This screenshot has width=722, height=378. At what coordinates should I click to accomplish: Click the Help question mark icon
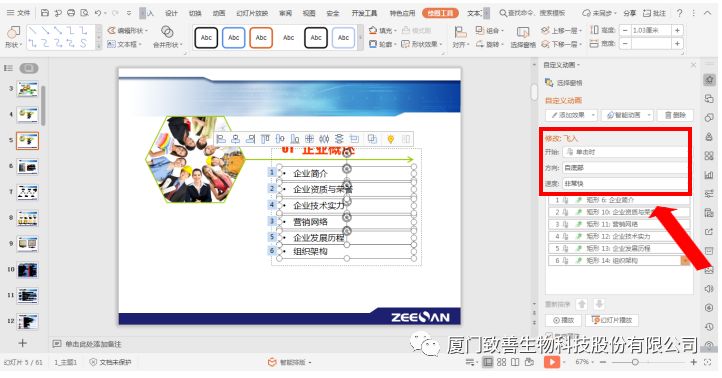click(679, 13)
